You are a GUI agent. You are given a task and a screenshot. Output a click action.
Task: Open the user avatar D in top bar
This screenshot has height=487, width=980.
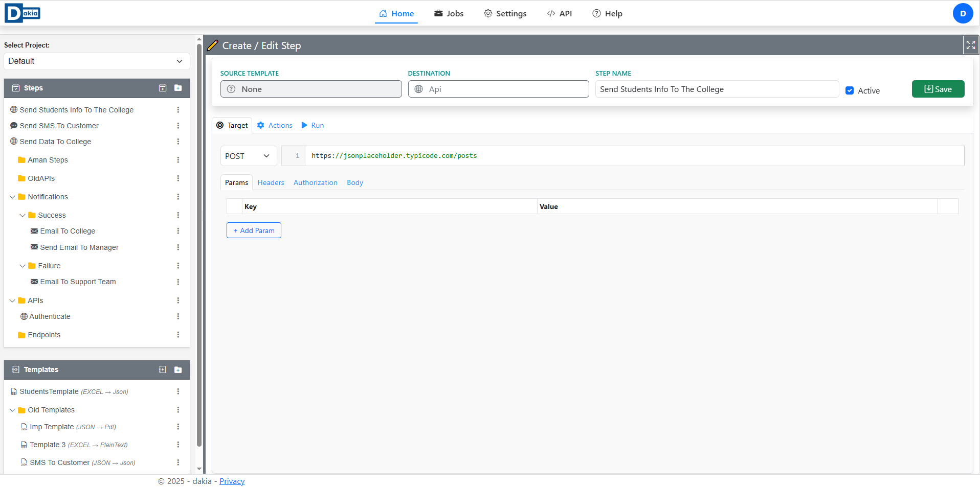[963, 13]
